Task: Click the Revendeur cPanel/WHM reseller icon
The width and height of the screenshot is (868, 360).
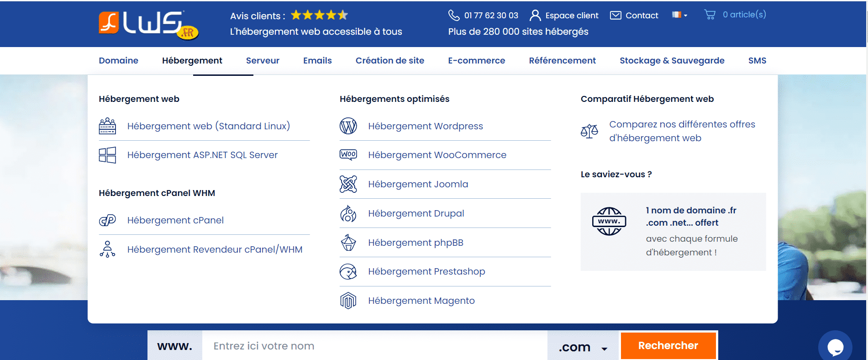Action: (107, 249)
